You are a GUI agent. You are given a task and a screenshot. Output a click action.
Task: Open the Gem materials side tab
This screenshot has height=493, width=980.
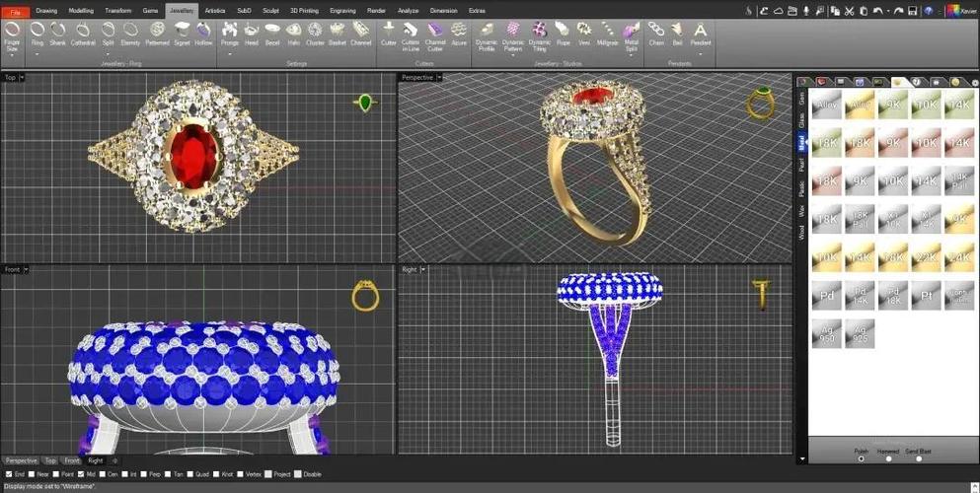pos(802,100)
